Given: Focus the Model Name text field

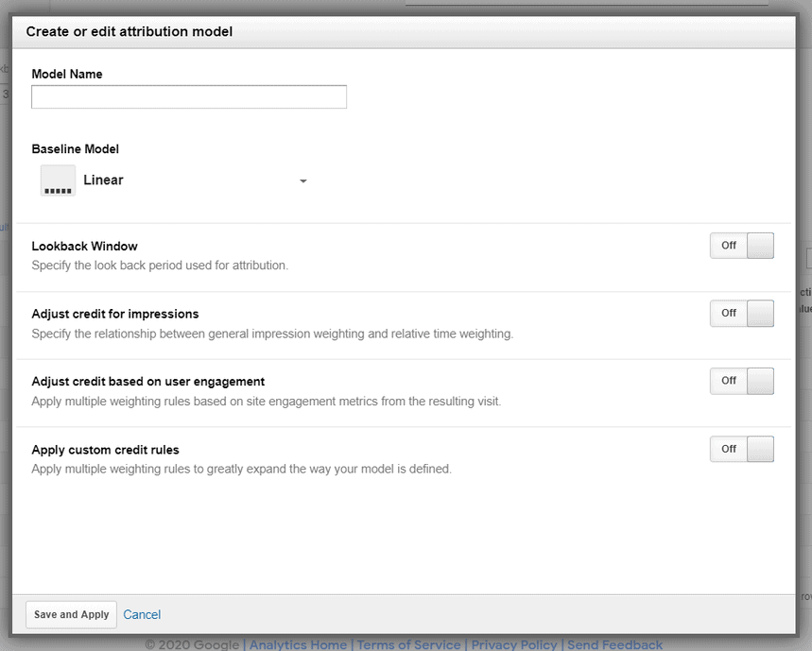Looking at the screenshot, I should point(189,97).
